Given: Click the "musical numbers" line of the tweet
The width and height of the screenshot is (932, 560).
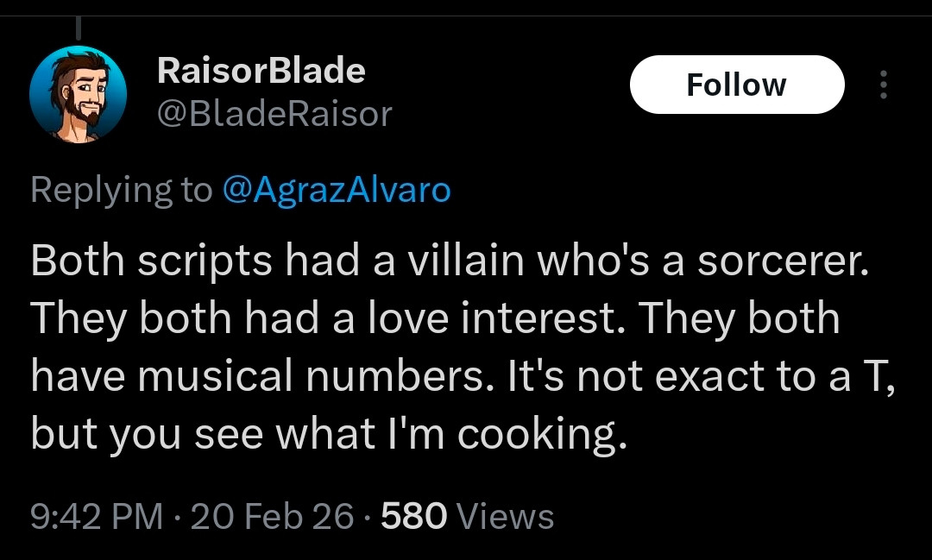Looking at the screenshot, I should (462, 376).
